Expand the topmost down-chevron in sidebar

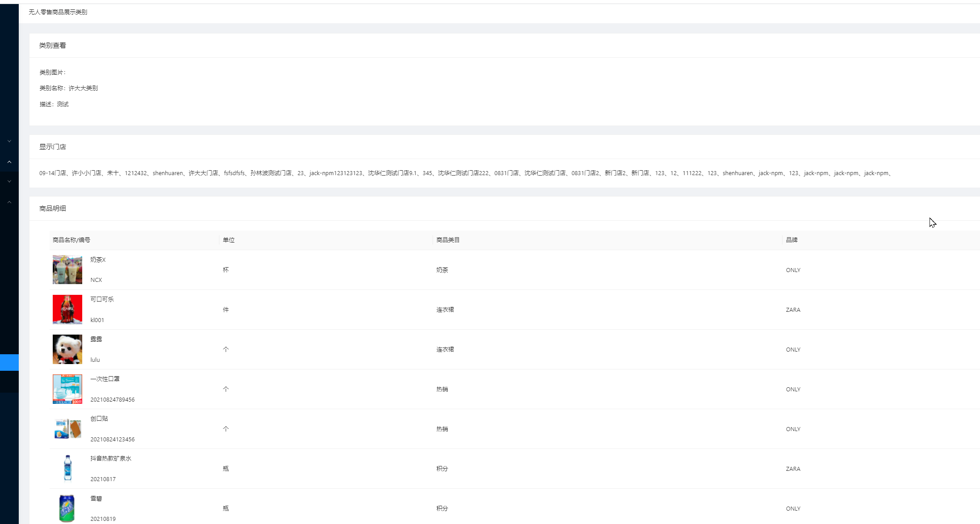(9, 141)
